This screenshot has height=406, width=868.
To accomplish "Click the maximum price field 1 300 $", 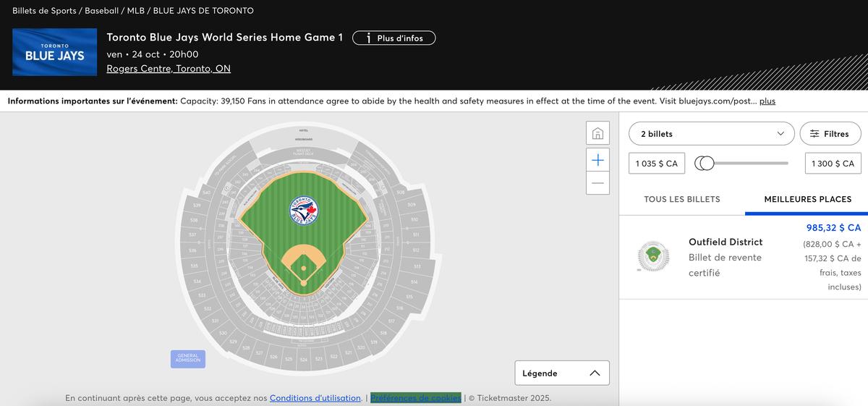I will (x=833, y=164).
